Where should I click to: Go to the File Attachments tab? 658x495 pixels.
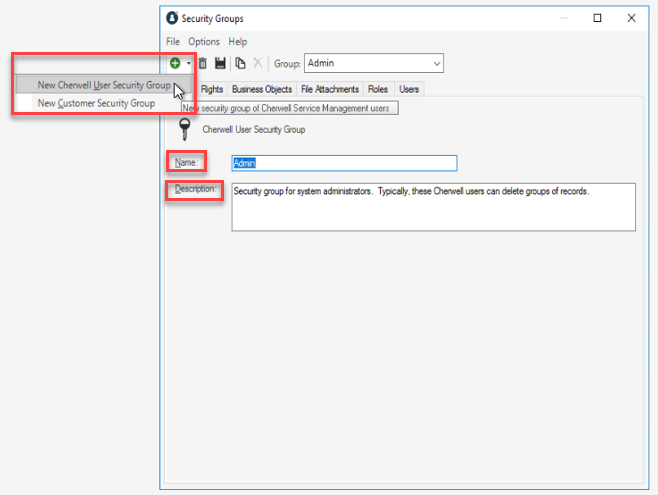coord(330,89)
